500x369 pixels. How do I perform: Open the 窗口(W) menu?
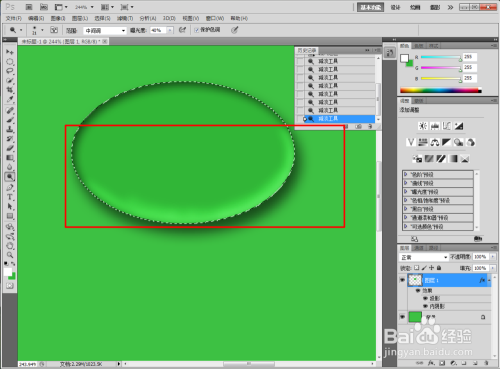point(215,18)
